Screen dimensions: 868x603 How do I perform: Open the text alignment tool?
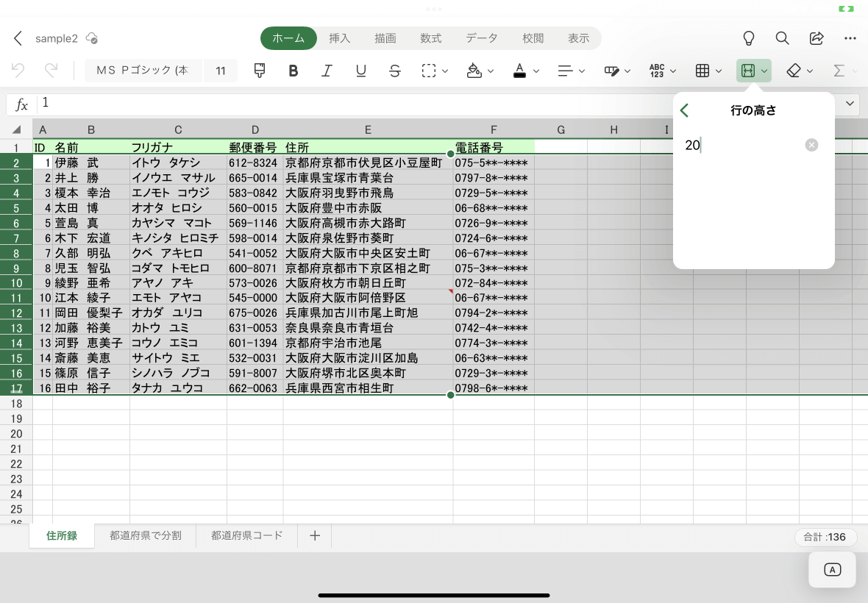point(565,71)
